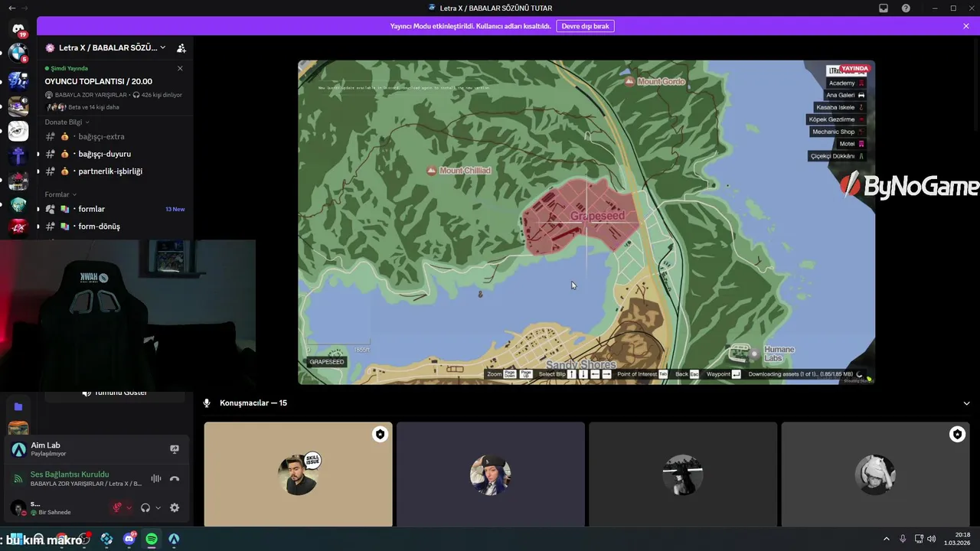Open the partnerlik-işbirliği channel
This screenshot has width=980, height=551.
coord(116,171)
